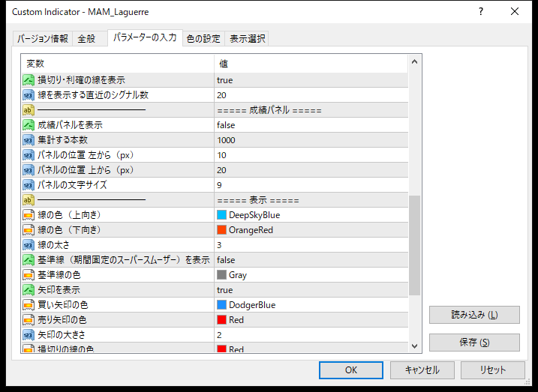This screenshot has height=392, width=538.
Task: Click the リセット button
Action: click(x=493, y=370)
